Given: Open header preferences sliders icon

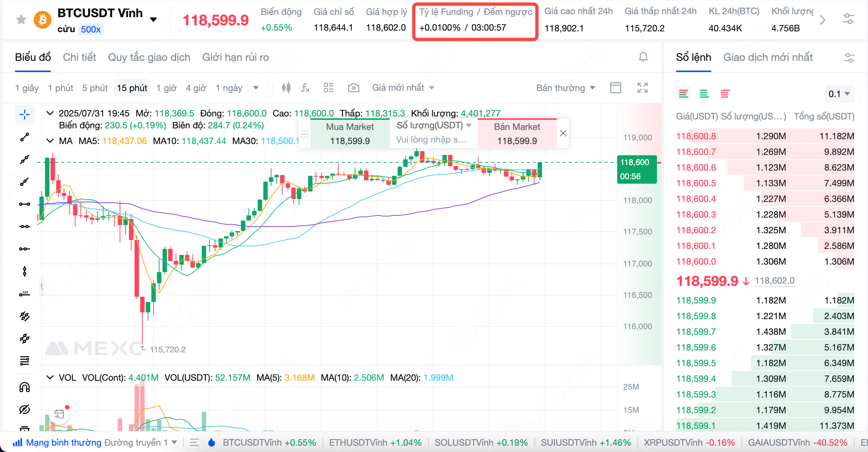Looking at the screenshot, I should coord(849,19).
